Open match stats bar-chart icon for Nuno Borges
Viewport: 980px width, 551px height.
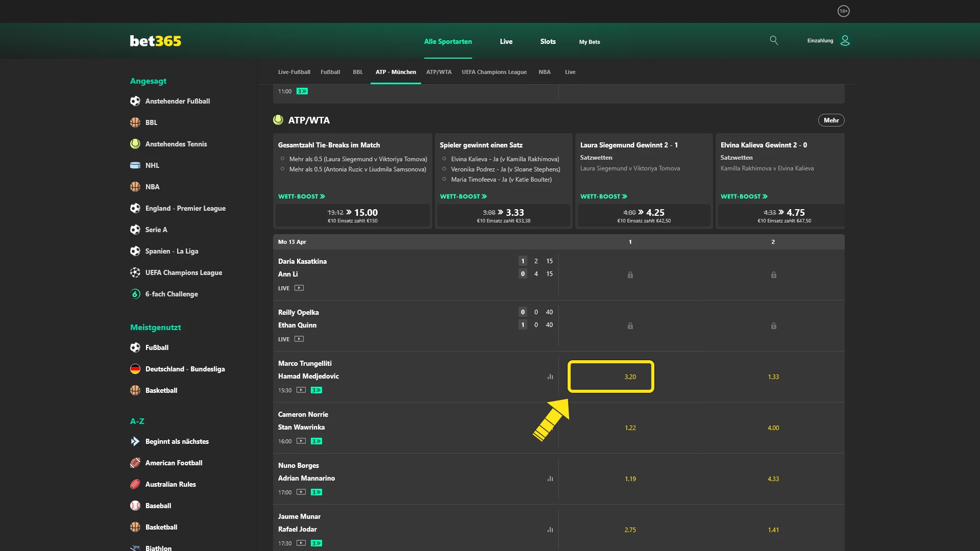550,479
